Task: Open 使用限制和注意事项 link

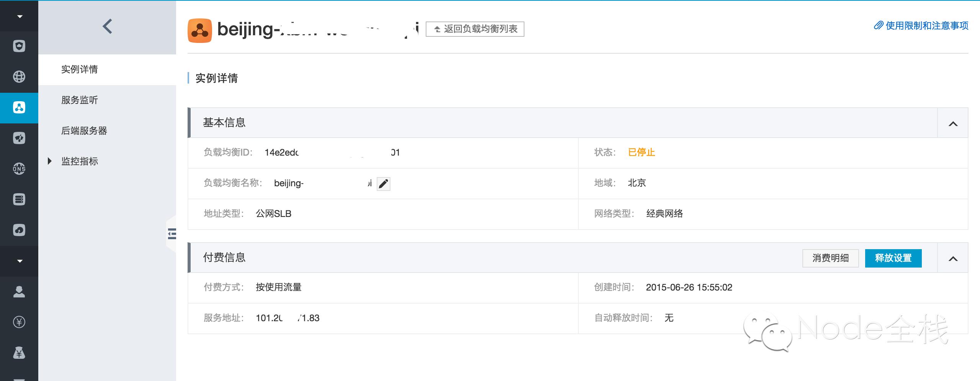Action: point(921,26)
